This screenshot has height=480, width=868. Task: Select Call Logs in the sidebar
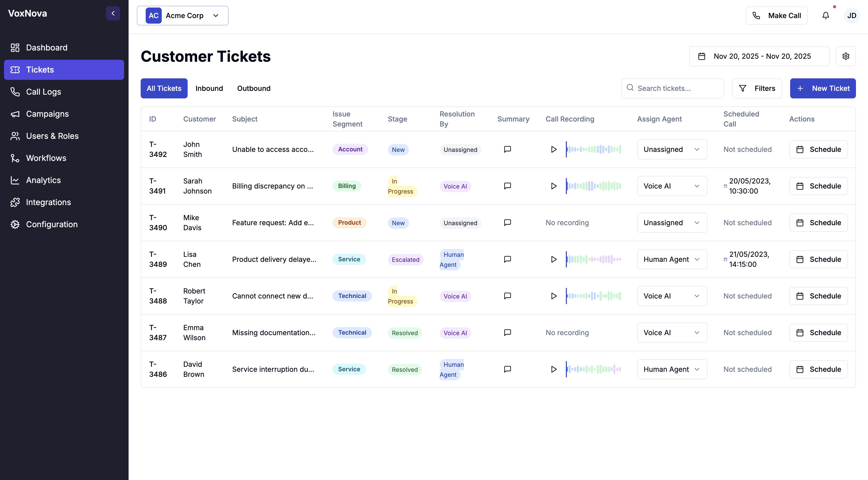tap(43, 92)
